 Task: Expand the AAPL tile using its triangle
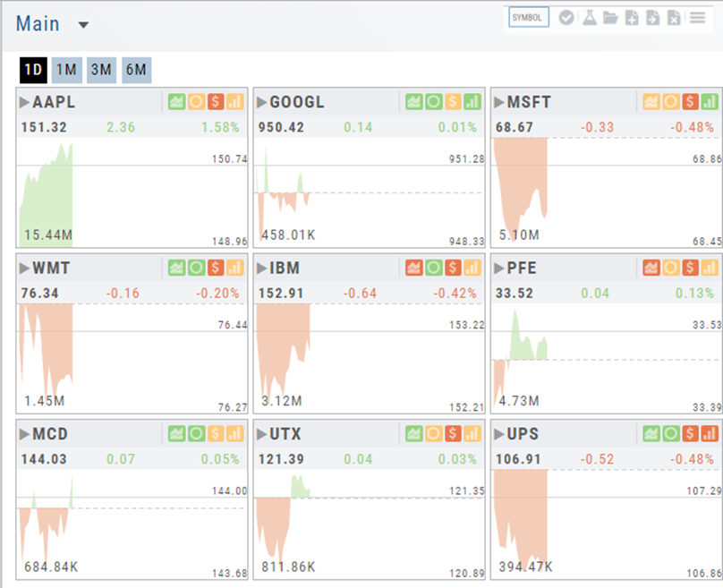pyautogui.click(x=25, y=102)
